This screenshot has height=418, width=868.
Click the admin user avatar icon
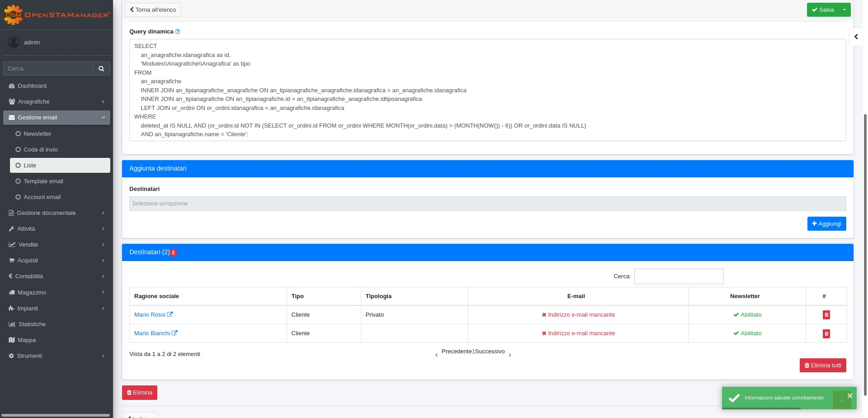coord(14,42)
